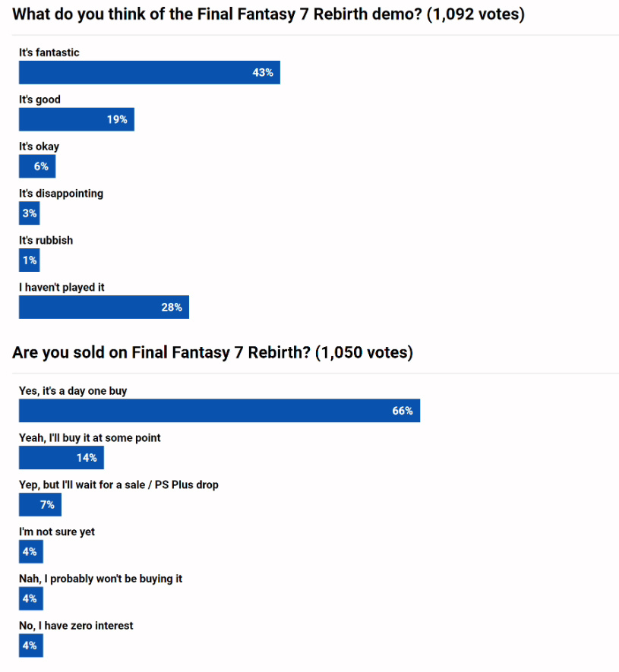Select 'Yes, it's a day one buy' label

click(73, 391)
